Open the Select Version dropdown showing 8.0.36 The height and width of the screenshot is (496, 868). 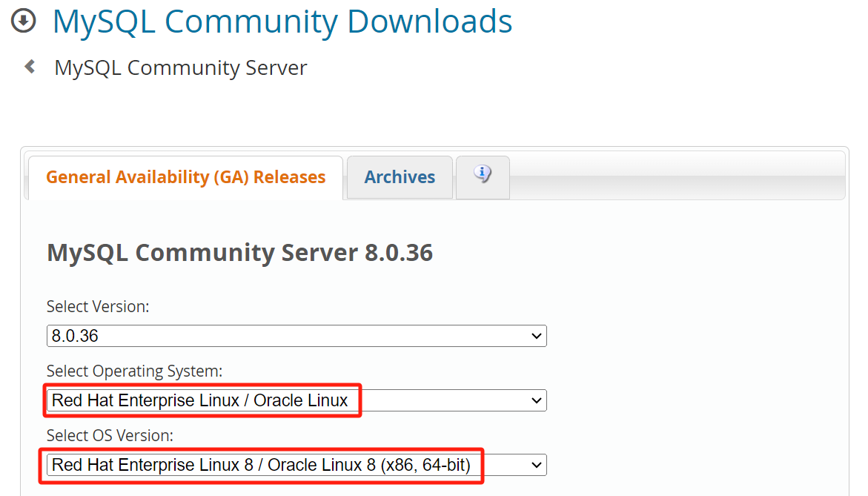pos(296,336)
